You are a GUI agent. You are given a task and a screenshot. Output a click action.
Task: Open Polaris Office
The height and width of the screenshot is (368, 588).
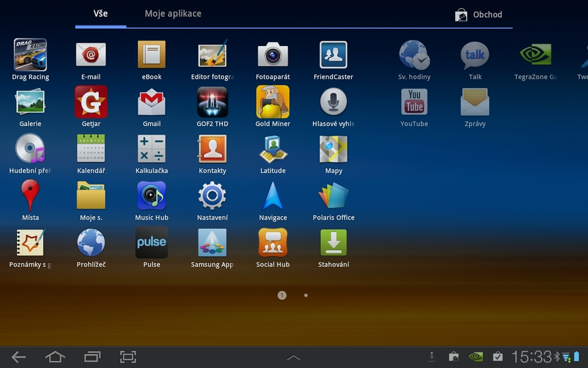334,197
